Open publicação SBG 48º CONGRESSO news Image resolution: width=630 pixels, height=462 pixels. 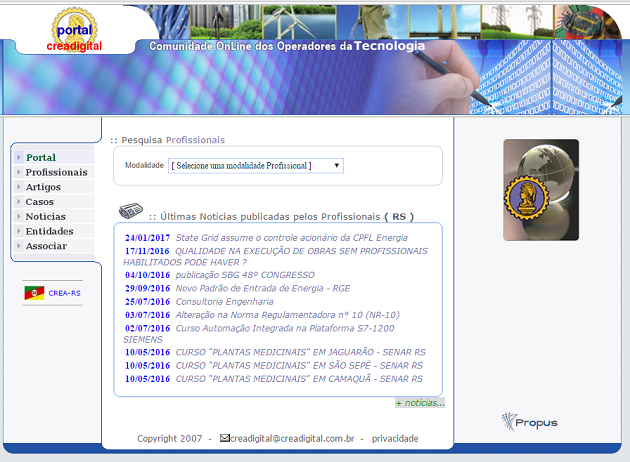click(x=245, y=275)
